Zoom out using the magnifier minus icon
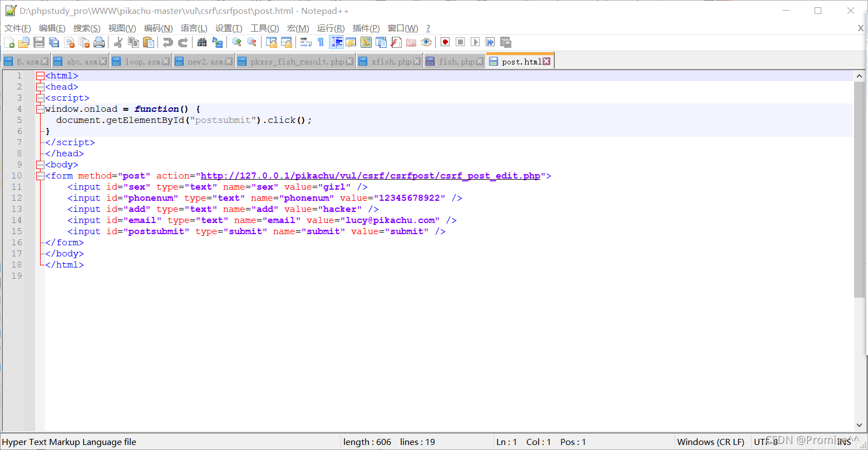The height and width of the screenshot is (450, 868). click(251, 42)
